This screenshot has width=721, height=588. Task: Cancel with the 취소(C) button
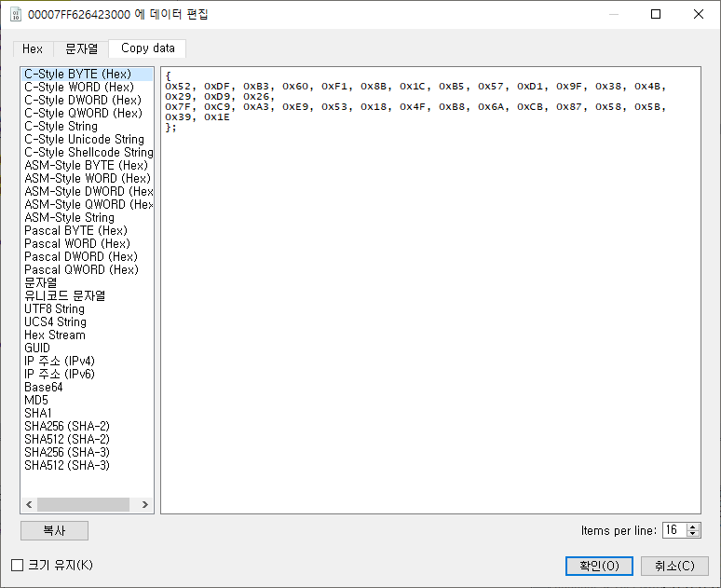click(674, 566)
